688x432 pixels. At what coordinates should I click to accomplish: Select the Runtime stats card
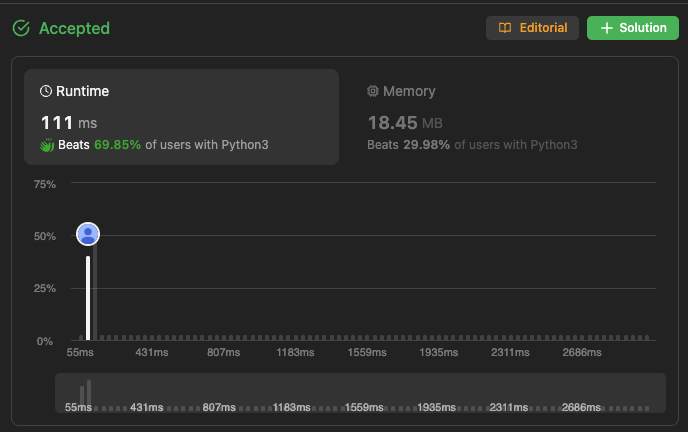[181, 117]
